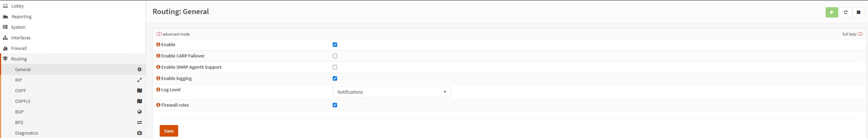Image resolution: width=868 pixels, height=139 pixels.
Task: Click the map icon in the OSPF row
Action: click(x=140, y=91)
